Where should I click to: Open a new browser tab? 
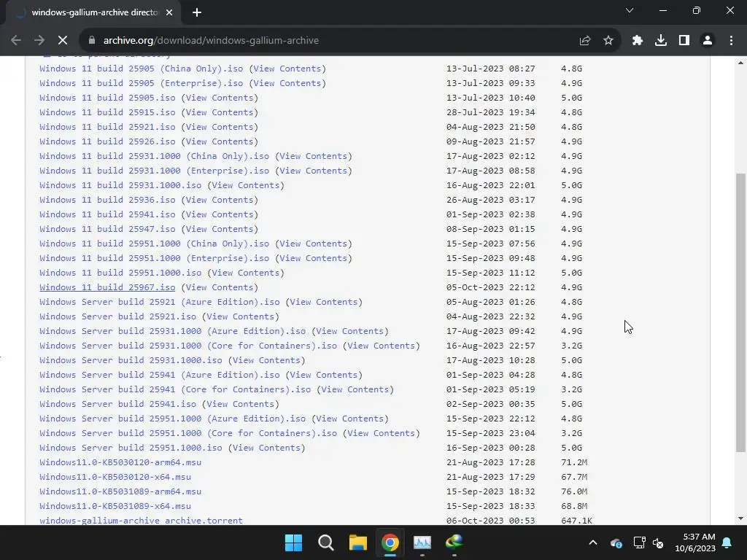point(197,12)
